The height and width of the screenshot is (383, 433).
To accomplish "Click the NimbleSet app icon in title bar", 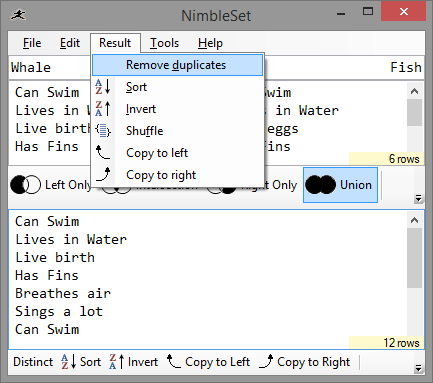I will click(18, 15).
